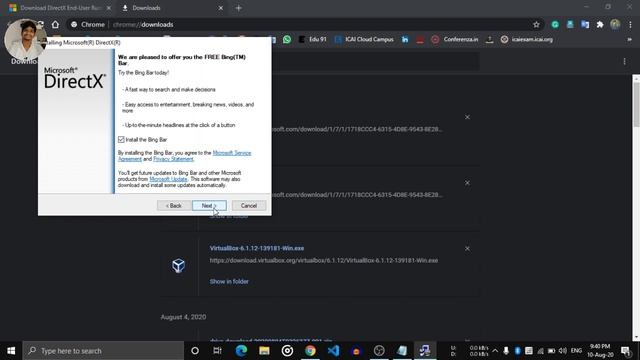Click the Bluetooth tray icon
This screenshot has width=640, height=360.
pyautogui.click(x=517, y=351)
